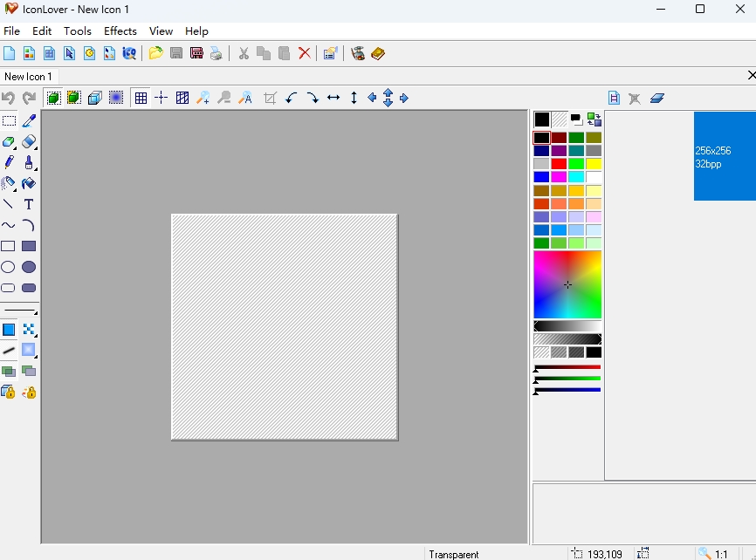Open the Tools menu
Screen dimensions: 756x560
(x=77, y=31)
